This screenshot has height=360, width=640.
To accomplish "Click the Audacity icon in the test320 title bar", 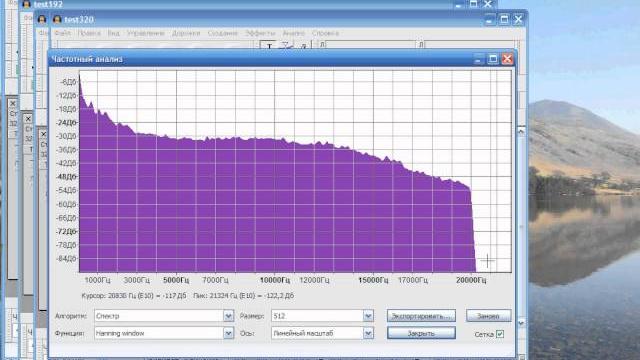I will pyautogui.click(x=57, y=19).
